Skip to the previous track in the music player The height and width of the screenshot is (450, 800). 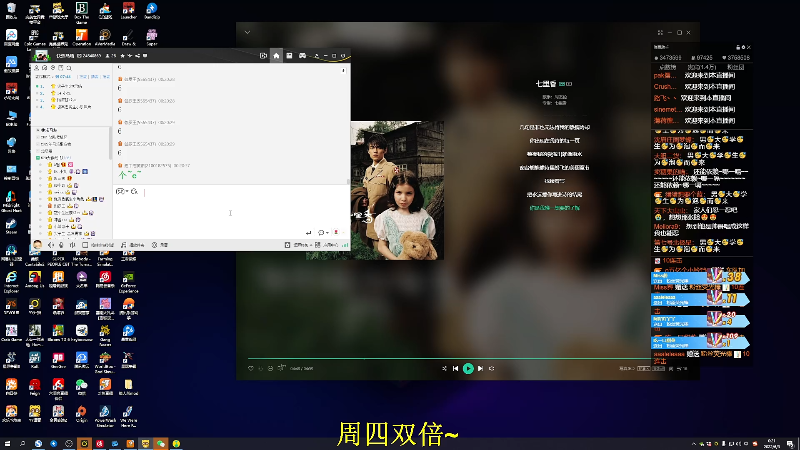pos(455,368)
